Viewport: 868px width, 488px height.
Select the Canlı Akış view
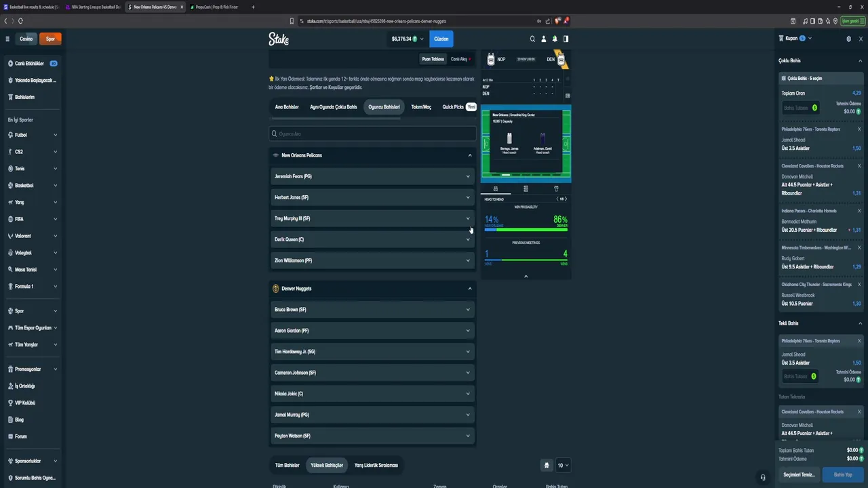460,59
